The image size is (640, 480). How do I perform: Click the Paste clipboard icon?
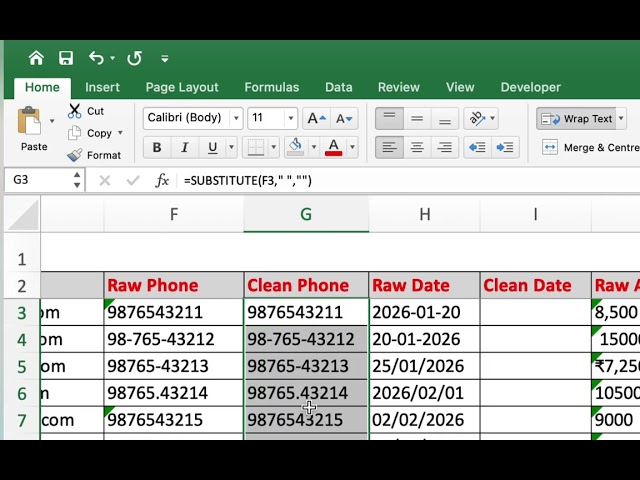(x=29, y=121)
